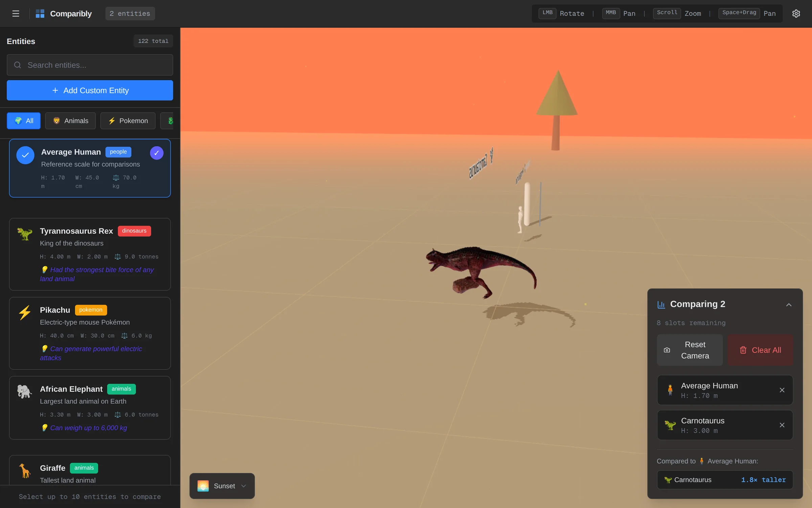Click Reset Camera button

[x=690, y=350]
